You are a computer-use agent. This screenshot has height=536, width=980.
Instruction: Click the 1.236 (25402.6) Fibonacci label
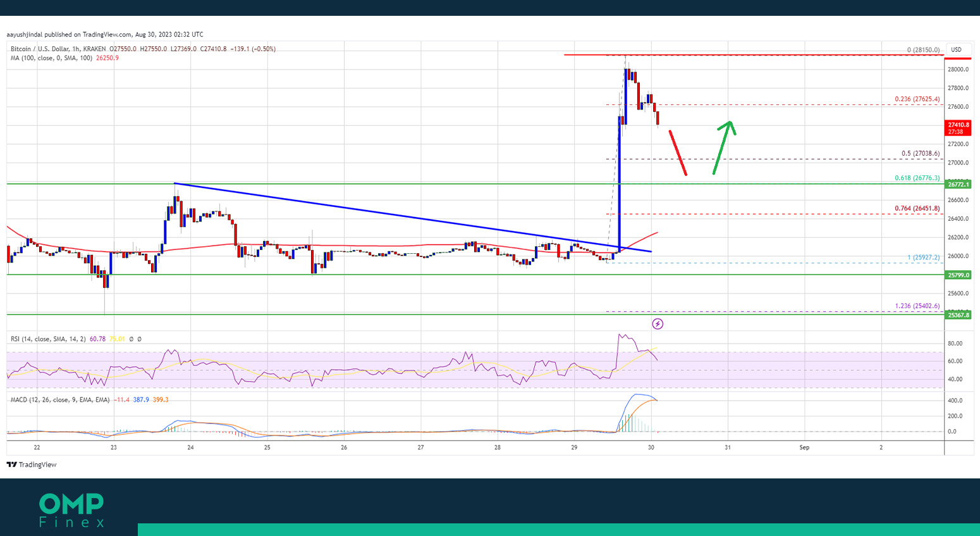(x=917, y=306)
